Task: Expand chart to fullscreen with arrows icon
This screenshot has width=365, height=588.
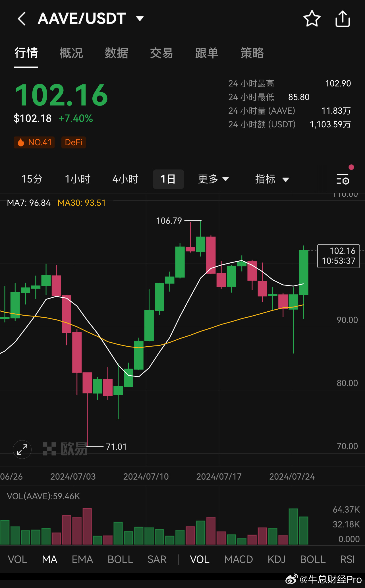Action: [22, 450]
